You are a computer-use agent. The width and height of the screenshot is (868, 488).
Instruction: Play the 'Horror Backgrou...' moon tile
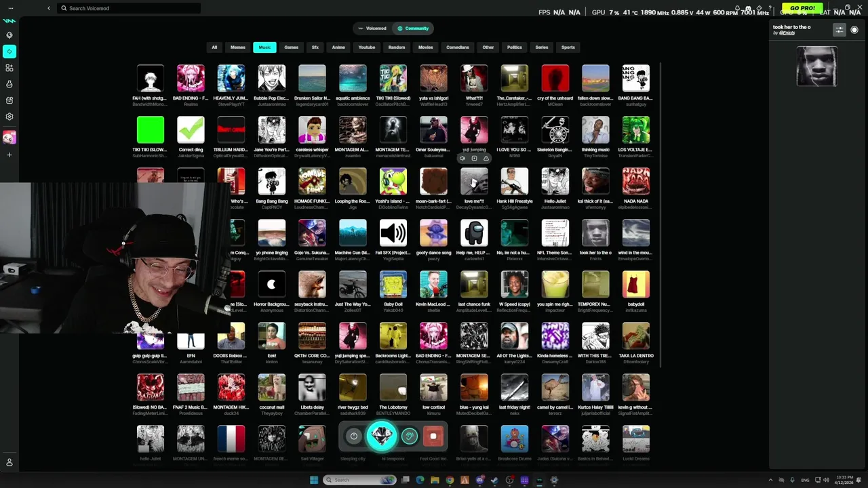[x=272, y=285]
